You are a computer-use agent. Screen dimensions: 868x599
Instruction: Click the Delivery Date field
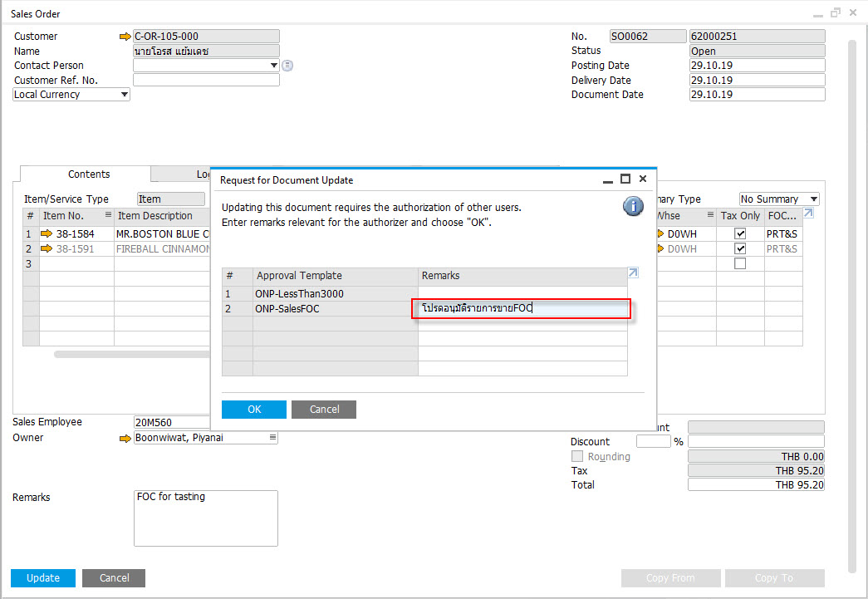757,80
